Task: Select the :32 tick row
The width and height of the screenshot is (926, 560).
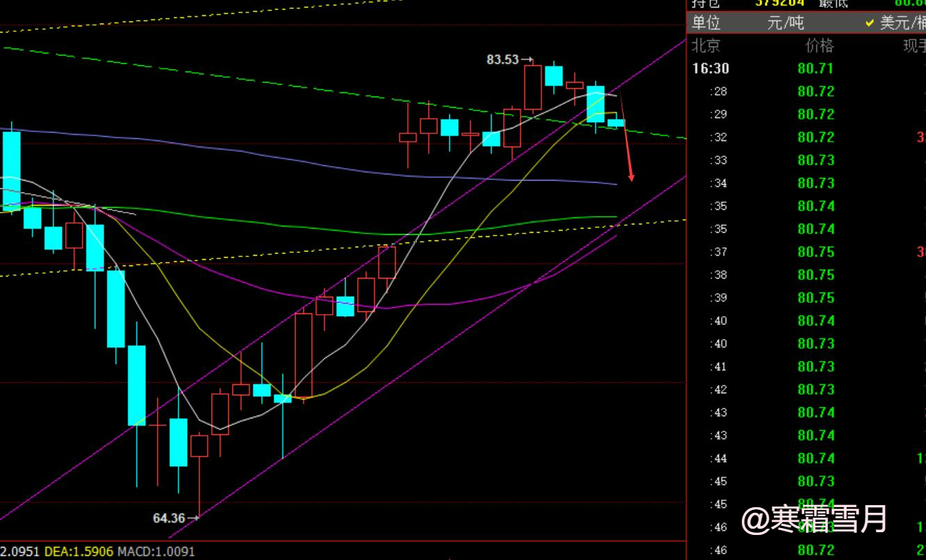Action: pos(807,137)
